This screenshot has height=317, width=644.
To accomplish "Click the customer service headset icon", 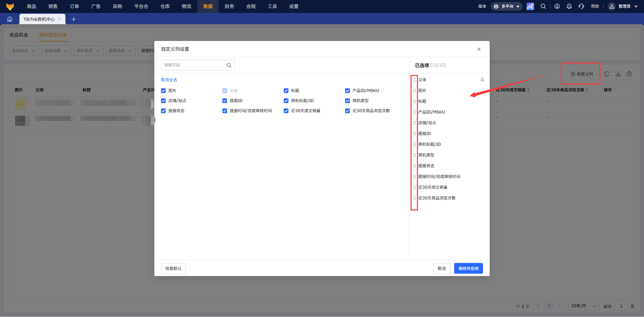I will [581, 6].
